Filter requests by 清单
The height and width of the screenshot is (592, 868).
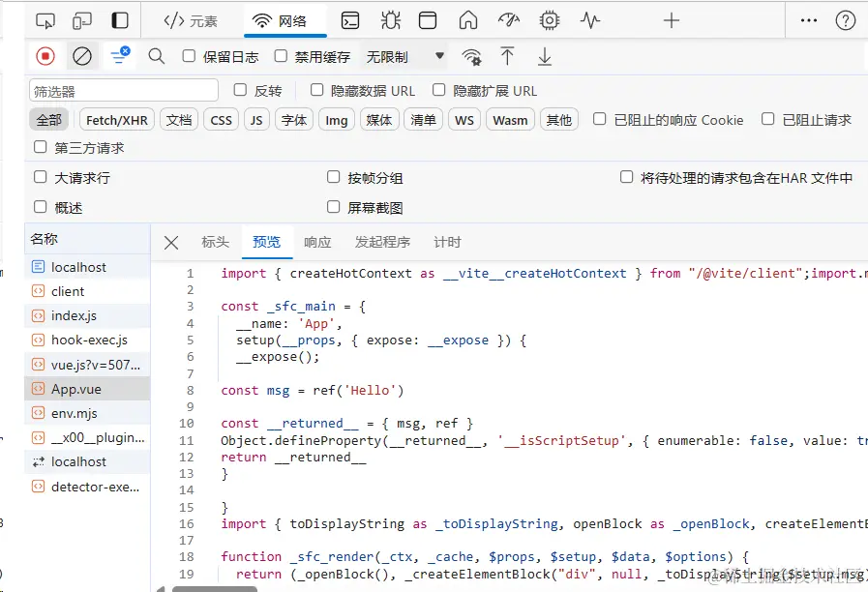pyautogui.click(x=424, y=120)
